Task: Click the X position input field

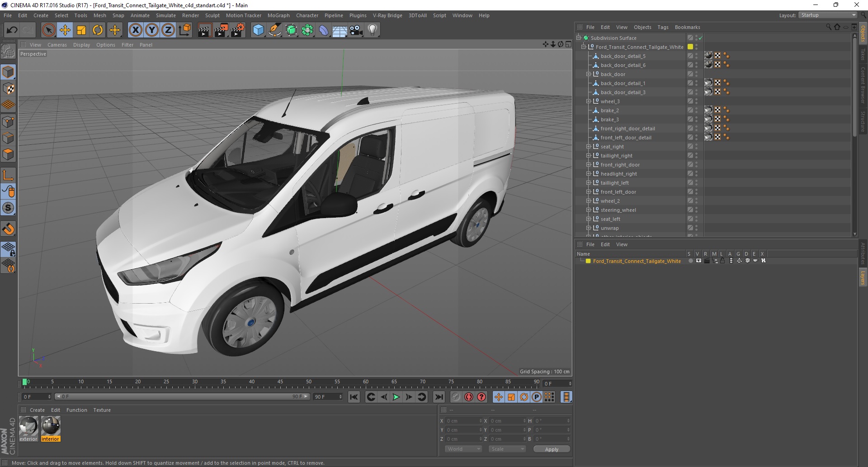Action: coord(463,421)
